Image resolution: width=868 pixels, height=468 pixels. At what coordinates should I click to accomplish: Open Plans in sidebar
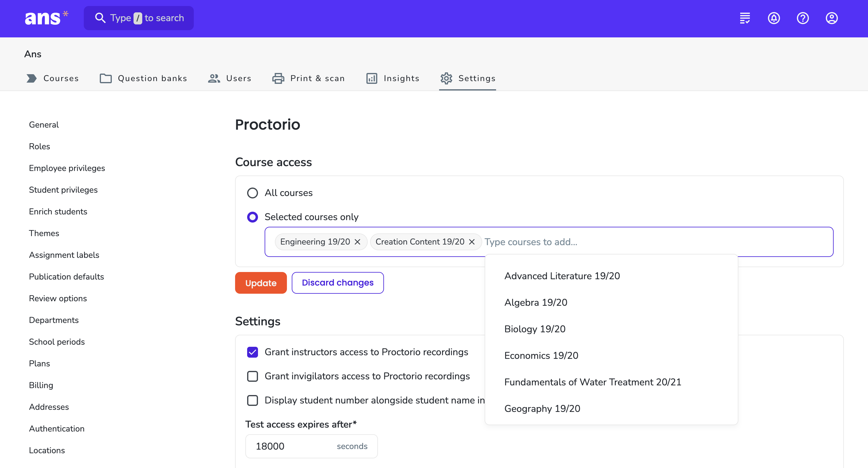tap(39, 363)
